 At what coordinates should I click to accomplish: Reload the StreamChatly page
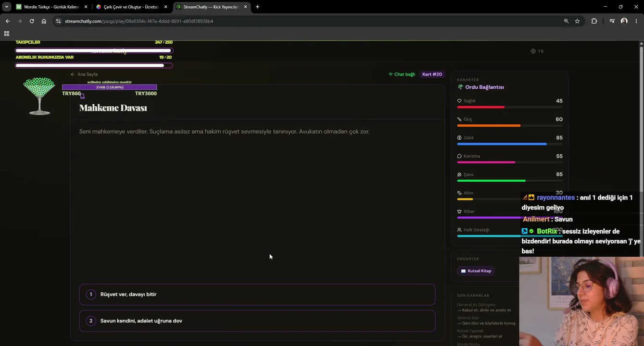tap(32, 21)
